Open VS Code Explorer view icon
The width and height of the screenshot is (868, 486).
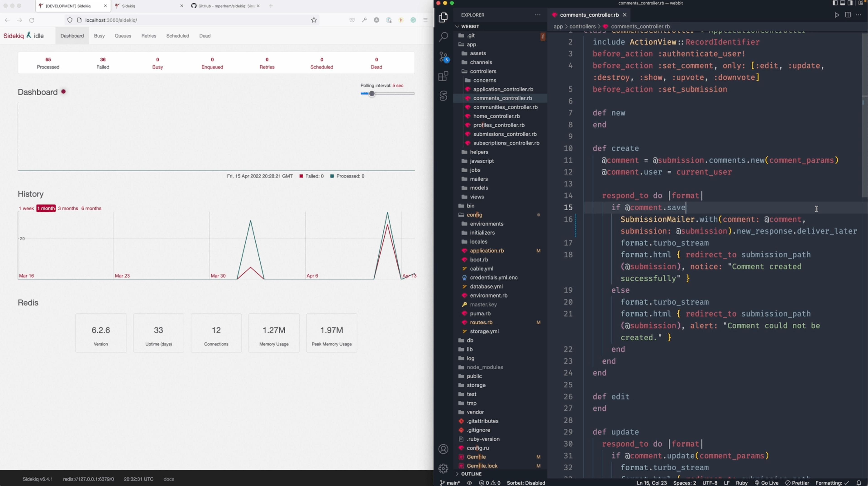[x=443, y=17]
